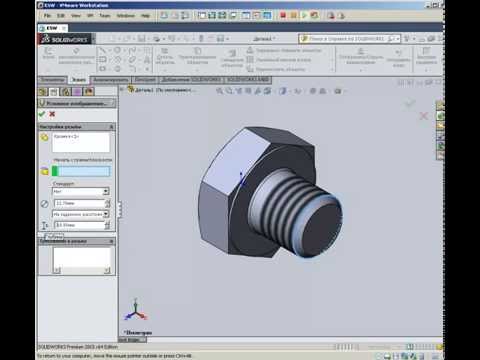This screenshot has height=360, width=480.
Task: Click the line sketch tool icon
Action: 102,50
